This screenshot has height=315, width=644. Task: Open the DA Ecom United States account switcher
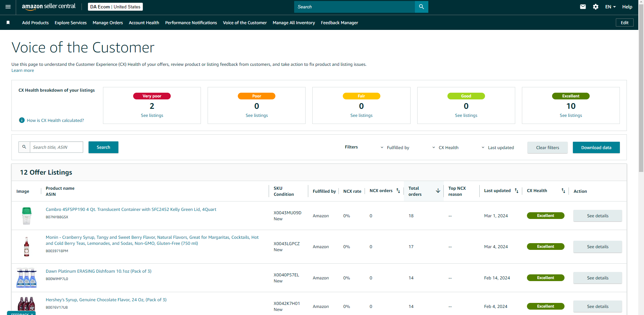point(115,7)
